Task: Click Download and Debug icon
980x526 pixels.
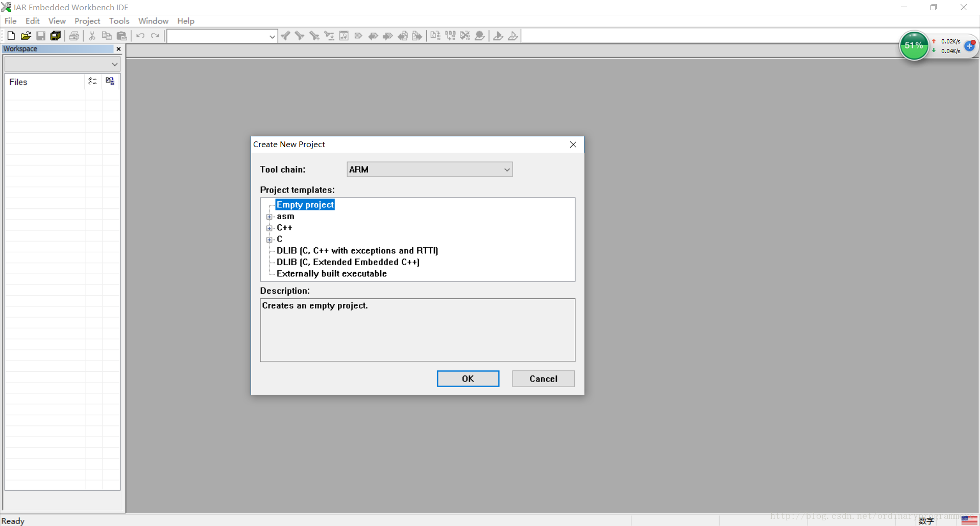Action: [498, 36]
